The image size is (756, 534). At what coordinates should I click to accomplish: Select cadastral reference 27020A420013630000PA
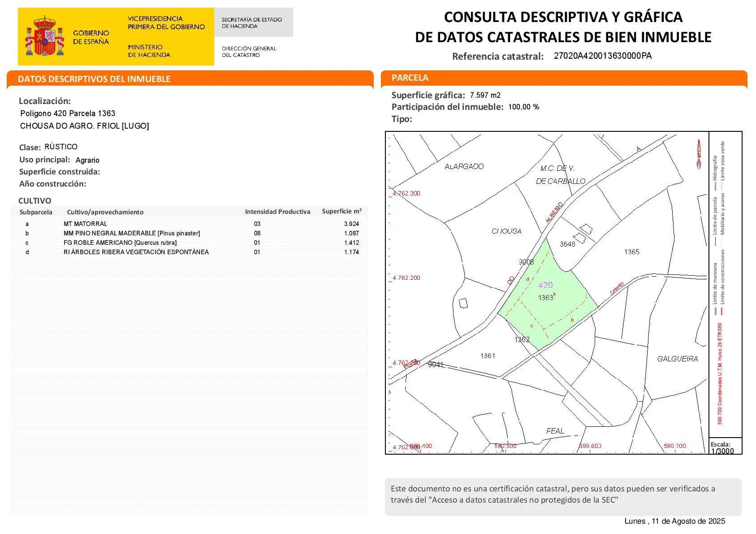603,56
